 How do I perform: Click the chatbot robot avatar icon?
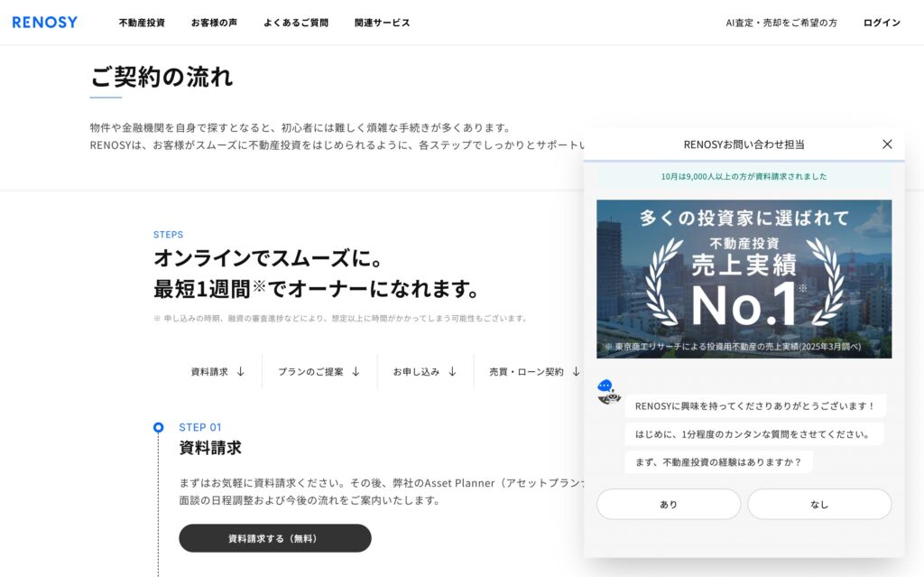[609, 392]
